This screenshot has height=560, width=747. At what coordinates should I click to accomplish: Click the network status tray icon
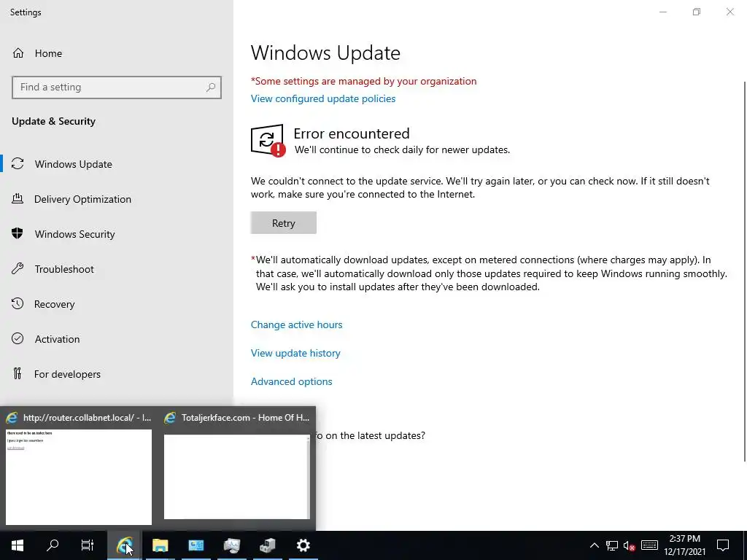tap(612, 545)
